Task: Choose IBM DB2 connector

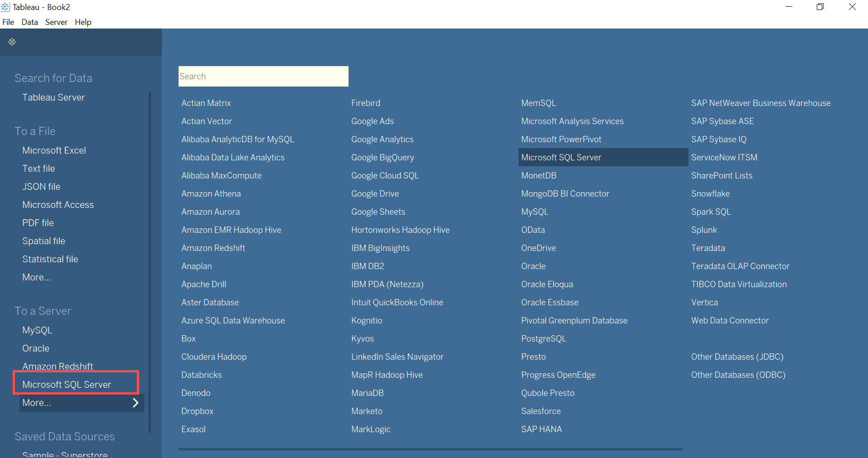Action: (x=368, y=266)
